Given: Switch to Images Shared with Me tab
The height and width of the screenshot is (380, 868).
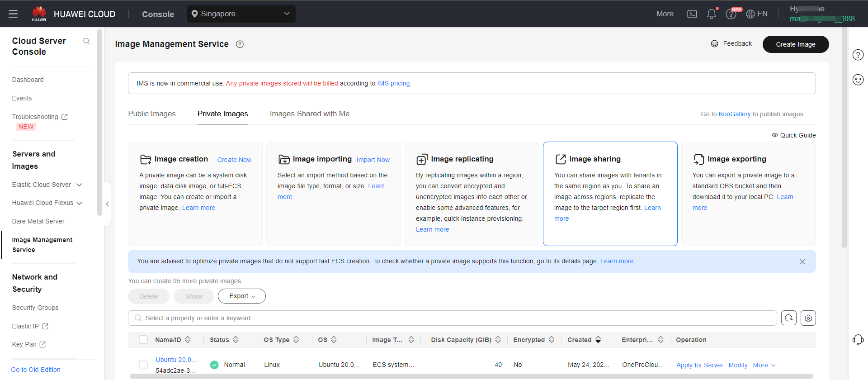Looking at the screenshot, I should tap(310, 114).
